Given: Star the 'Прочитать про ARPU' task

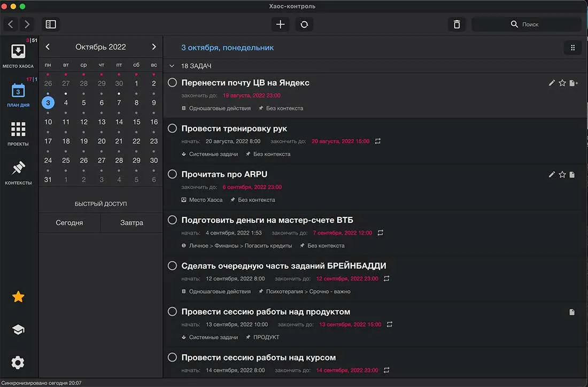Looking at the screenshot, I should (562, 174).
